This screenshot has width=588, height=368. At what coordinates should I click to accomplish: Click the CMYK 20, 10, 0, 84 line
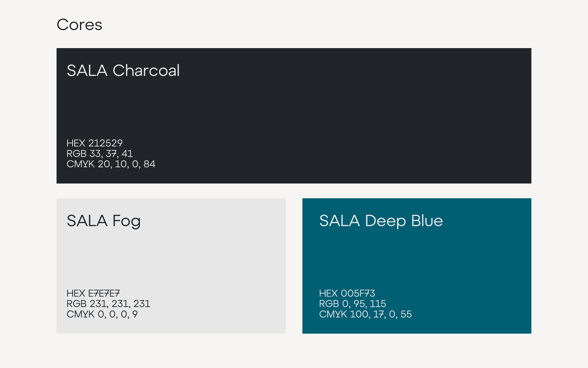pos(111,164)
